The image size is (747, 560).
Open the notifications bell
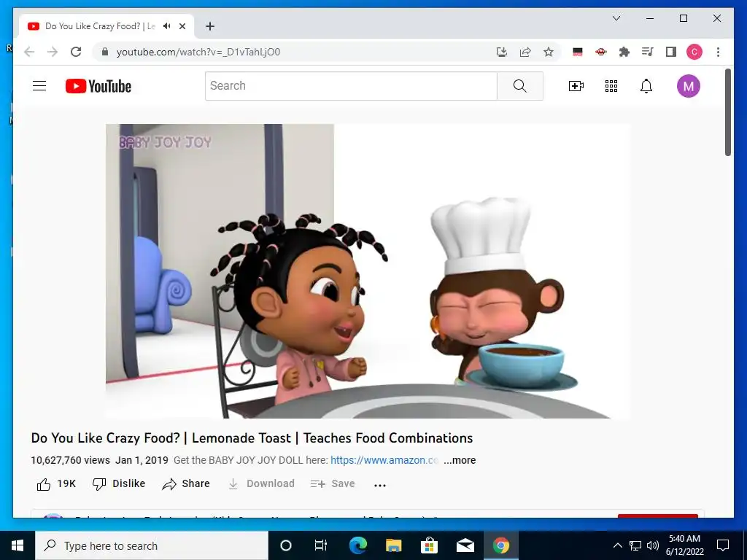646,86
